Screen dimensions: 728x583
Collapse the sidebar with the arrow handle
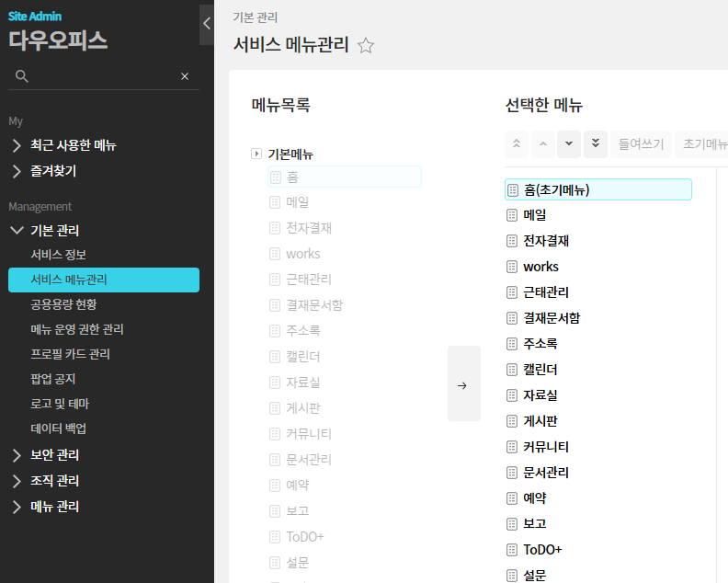point(207,24)
